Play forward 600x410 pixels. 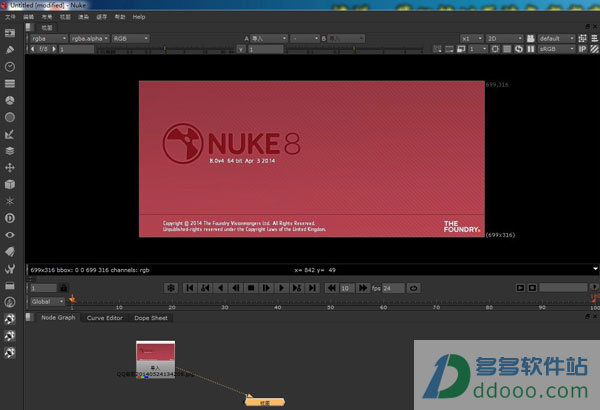[282, 288]
